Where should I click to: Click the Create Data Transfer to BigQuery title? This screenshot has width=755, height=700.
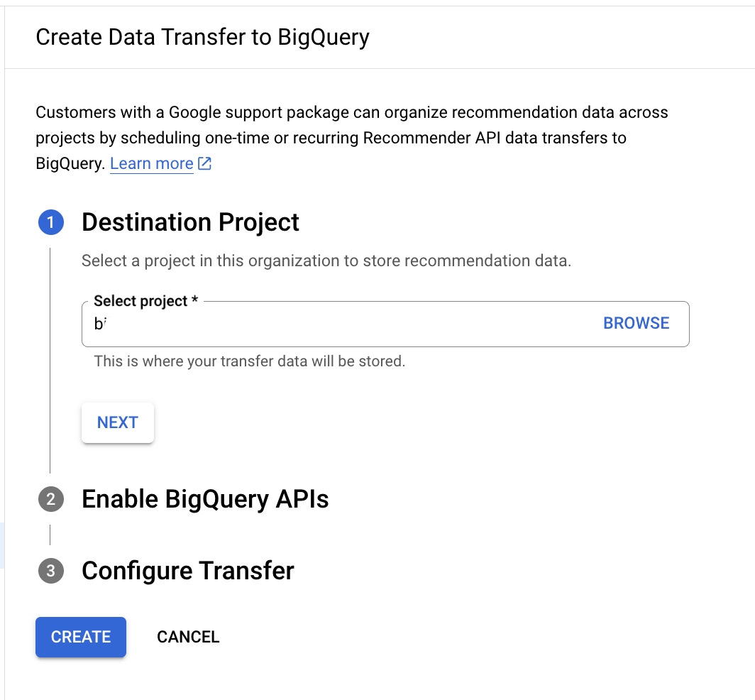click(202, 37)
